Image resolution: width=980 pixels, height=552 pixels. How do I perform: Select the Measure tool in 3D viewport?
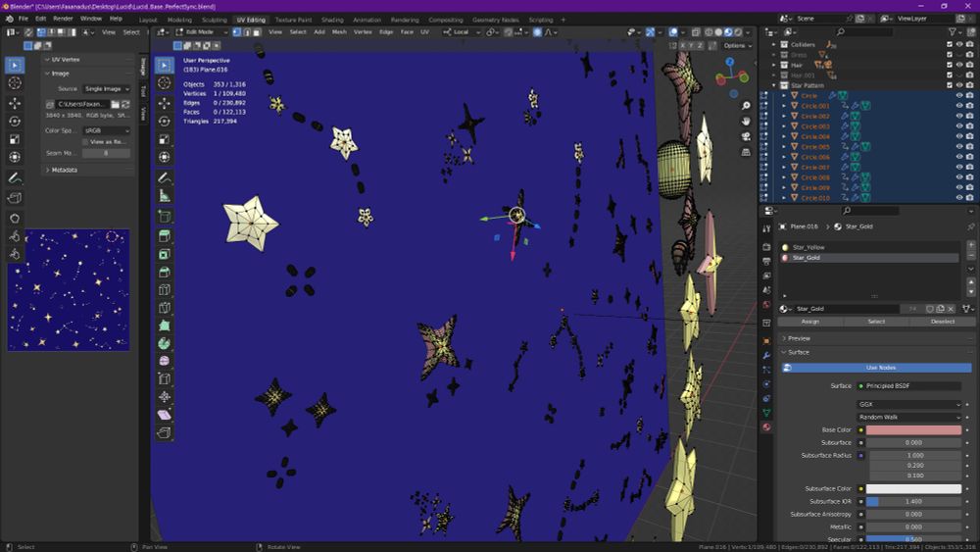point(165,196)
